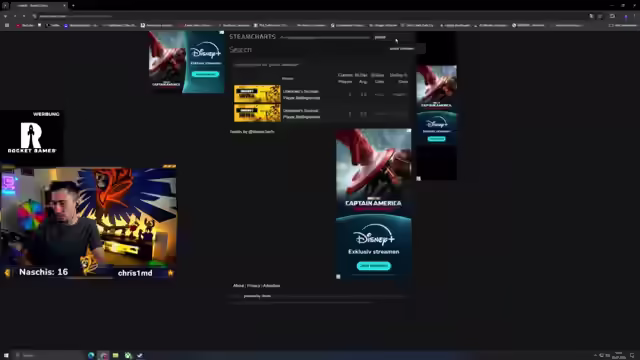This screenshot has width=640, height=360.
Task: Open the first PUBG Battlegrounds search result
Action: (x=302, y=94)
